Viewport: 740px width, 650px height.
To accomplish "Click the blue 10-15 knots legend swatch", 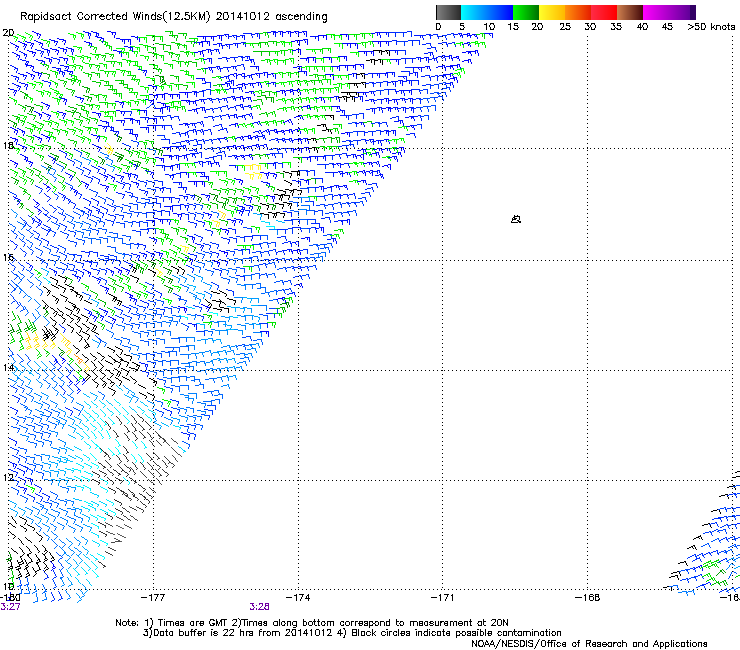I will (500, 12).
